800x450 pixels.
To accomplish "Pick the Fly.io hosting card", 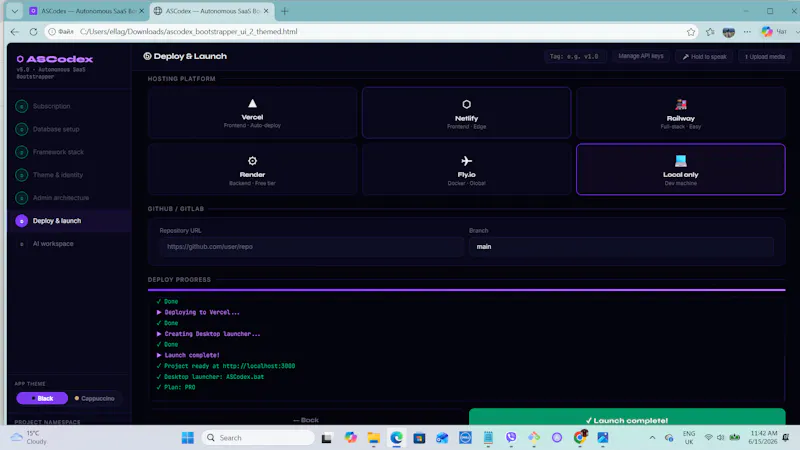I will (x=466, y=169).
